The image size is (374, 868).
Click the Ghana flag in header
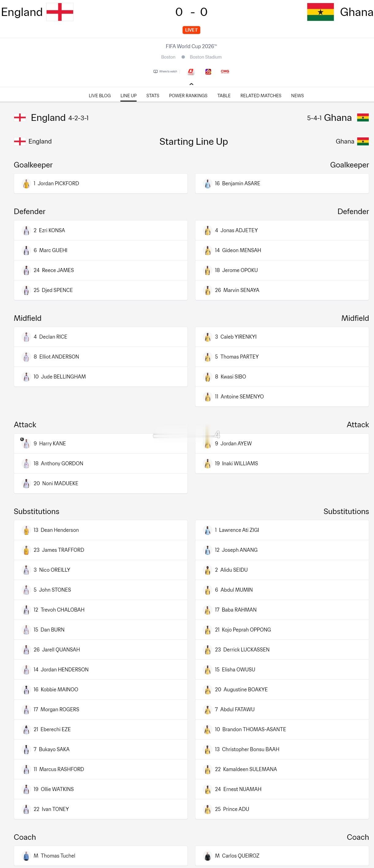tap(320, 12)
